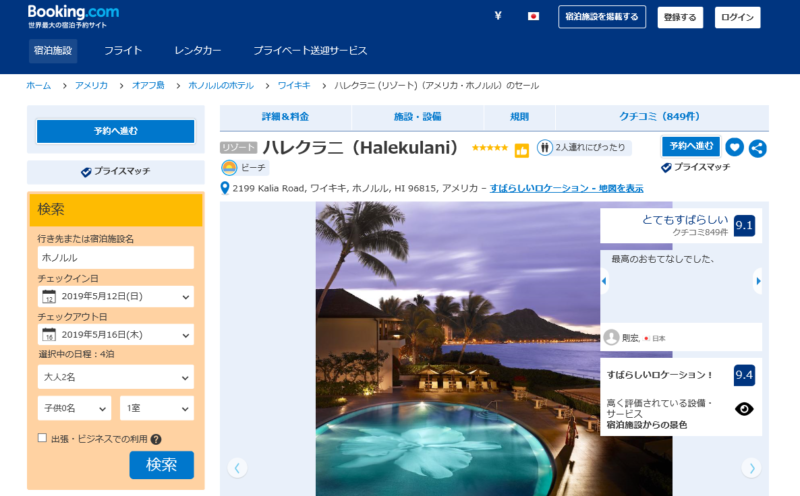Change currency via the yen symbol
The width and height of the screenshot is (800, 496).
(498, 16)
